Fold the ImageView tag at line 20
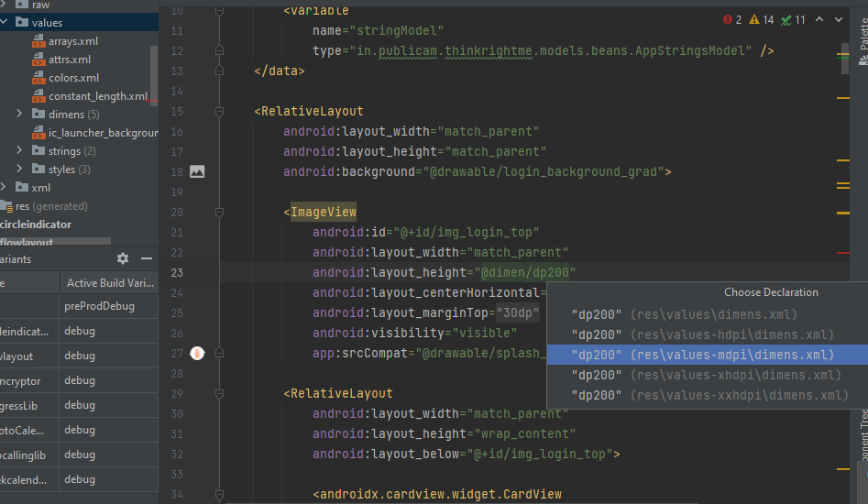868x504 pixels. pyautogui.click(x=220, y=212)
